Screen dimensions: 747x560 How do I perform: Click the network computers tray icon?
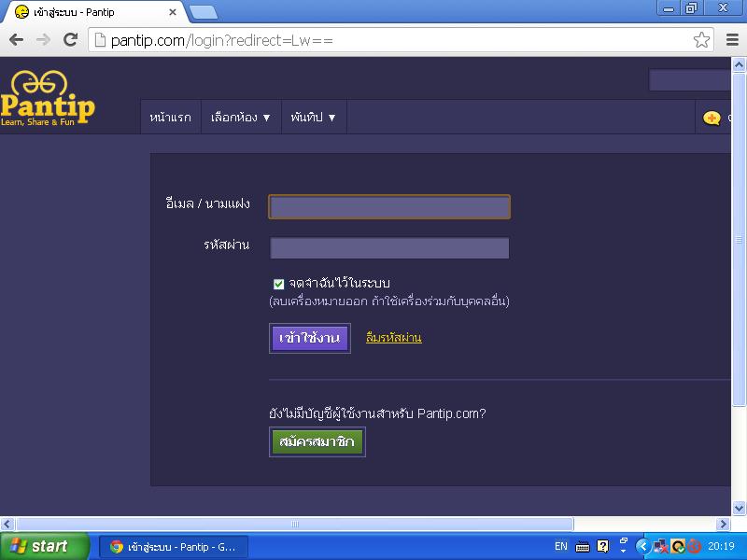tap(661, 546)
